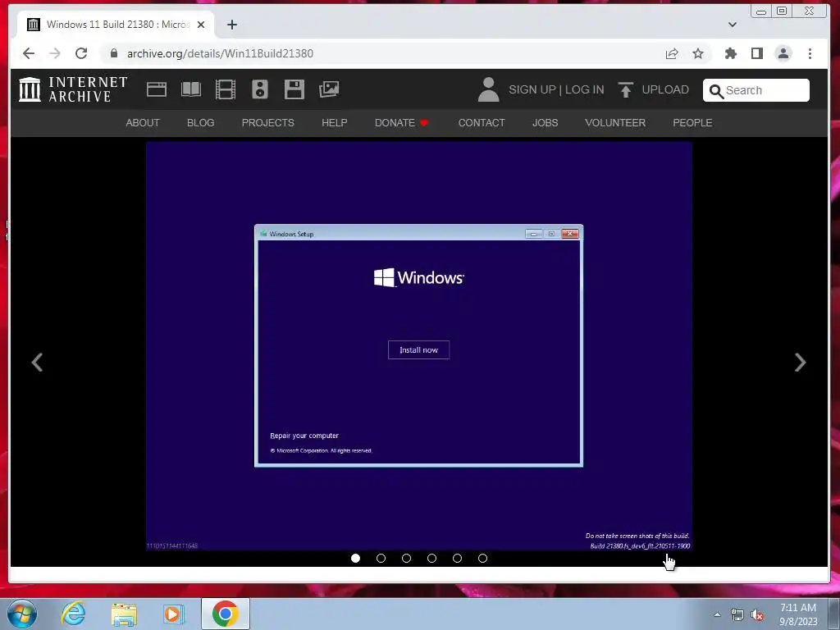Click the network tray icon
The height and width of the screenshot is (630, 840).
pyautogui.click(x=737, y=614)
